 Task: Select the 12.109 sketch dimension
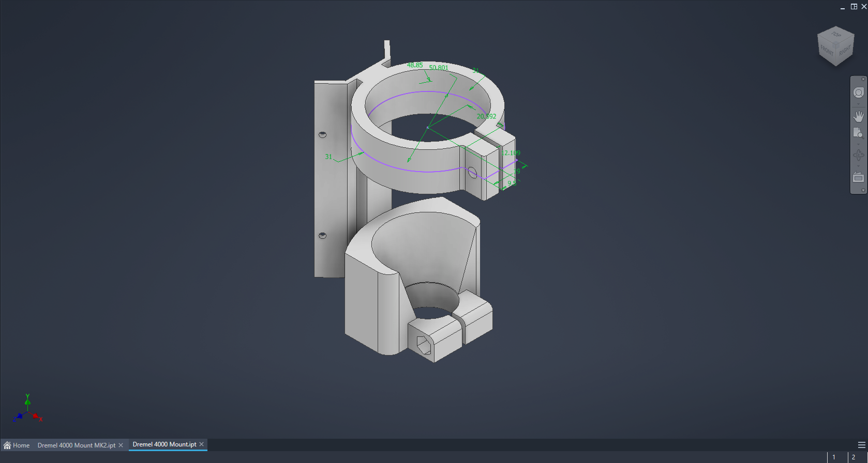pyautogui.click(x=511, y=153)
